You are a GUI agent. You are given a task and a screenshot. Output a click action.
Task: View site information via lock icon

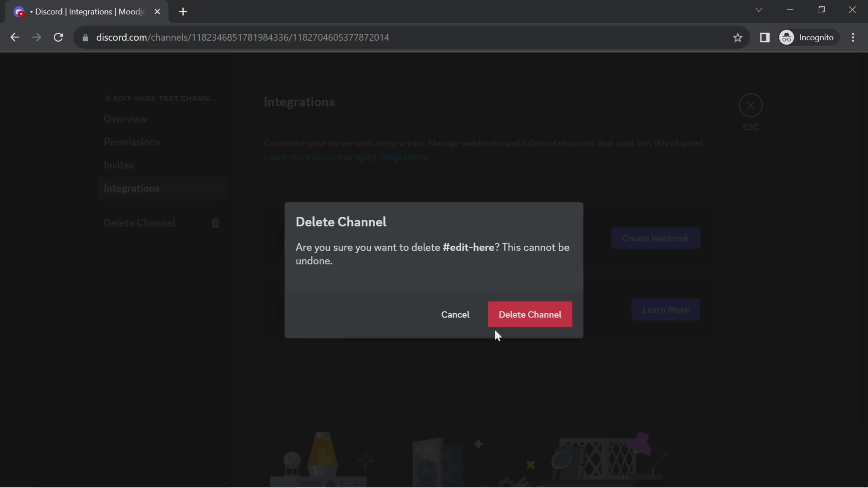85,37
